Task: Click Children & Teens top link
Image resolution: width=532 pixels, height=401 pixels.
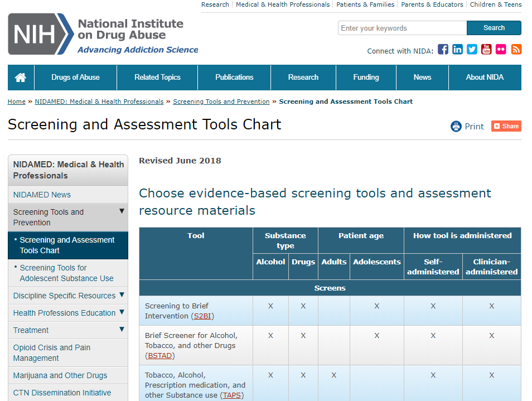Action: (496, 4)
